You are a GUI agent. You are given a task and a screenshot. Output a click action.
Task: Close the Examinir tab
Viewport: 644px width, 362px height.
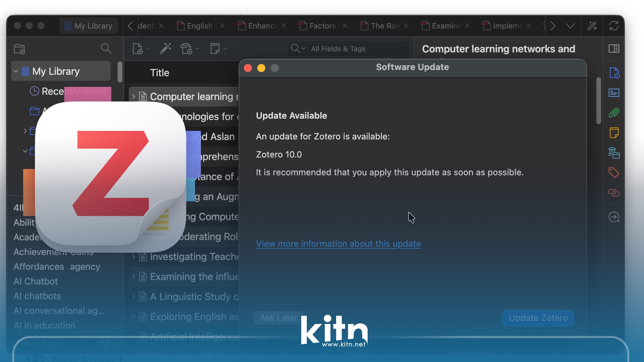467,26
